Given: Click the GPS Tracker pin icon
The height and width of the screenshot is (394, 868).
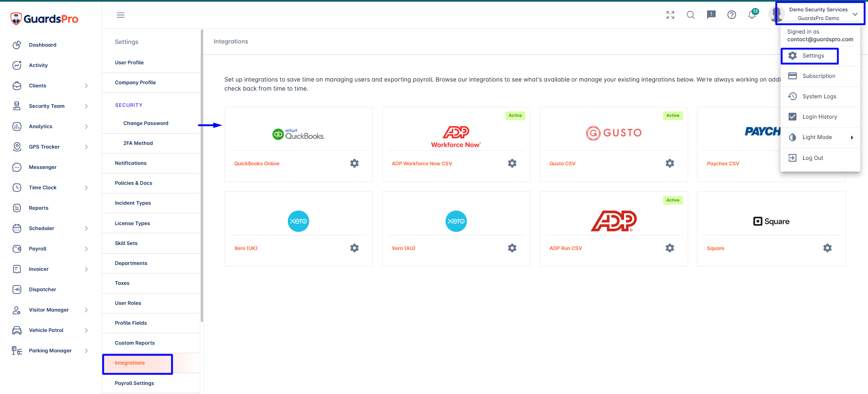Looking at the screenshot, I should click(x=17, y=147).
